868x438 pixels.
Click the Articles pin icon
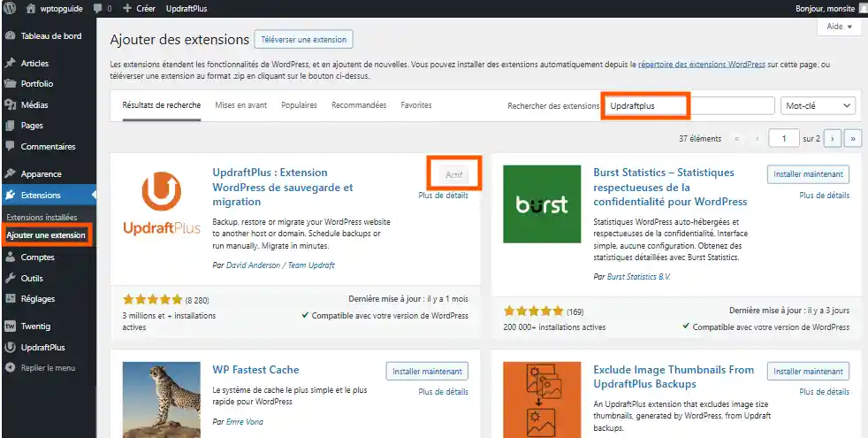pos(10,63)
